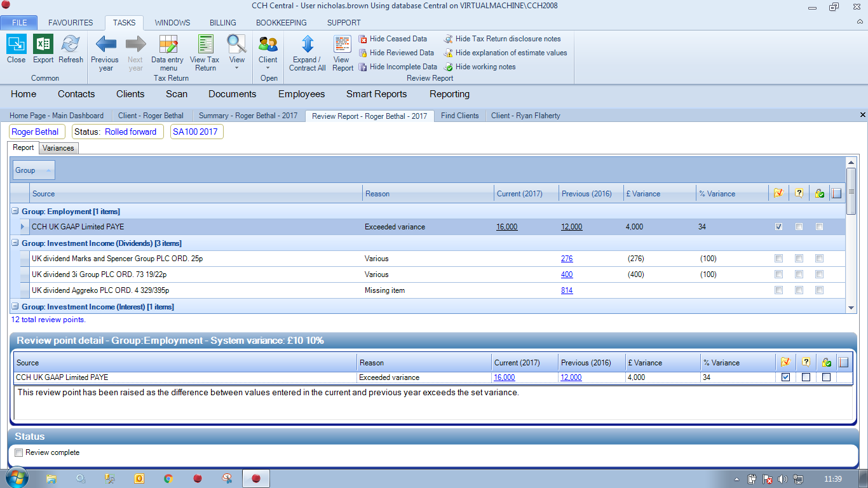Viewport: 868px width, 488px height.
Task: Untick the flagged checkbox in review point detail
Action: (785, 377)
